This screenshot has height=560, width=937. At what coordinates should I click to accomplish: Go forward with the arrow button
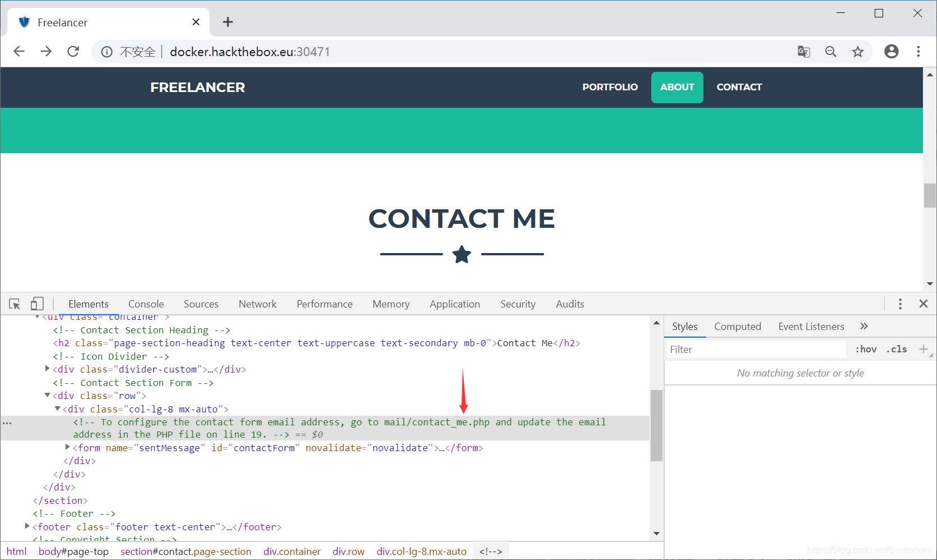(x=46, y=52)
